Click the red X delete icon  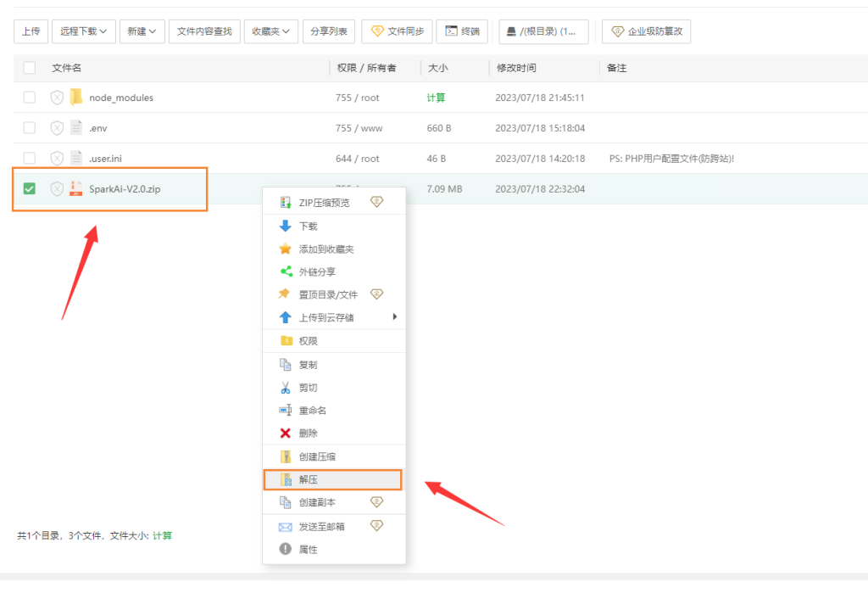point(286,434)
